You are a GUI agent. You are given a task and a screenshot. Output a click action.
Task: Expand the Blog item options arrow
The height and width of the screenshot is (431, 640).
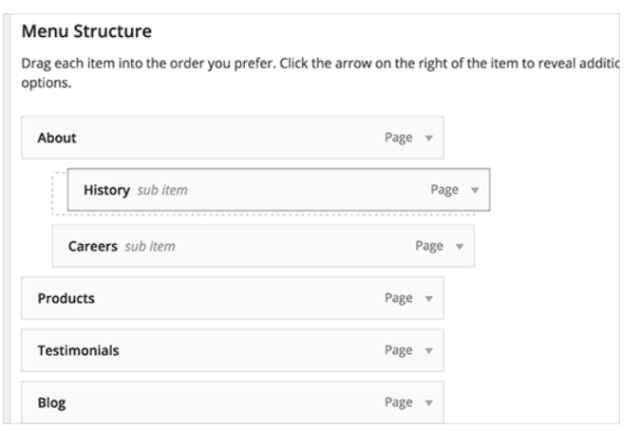(x=429, y=403)
